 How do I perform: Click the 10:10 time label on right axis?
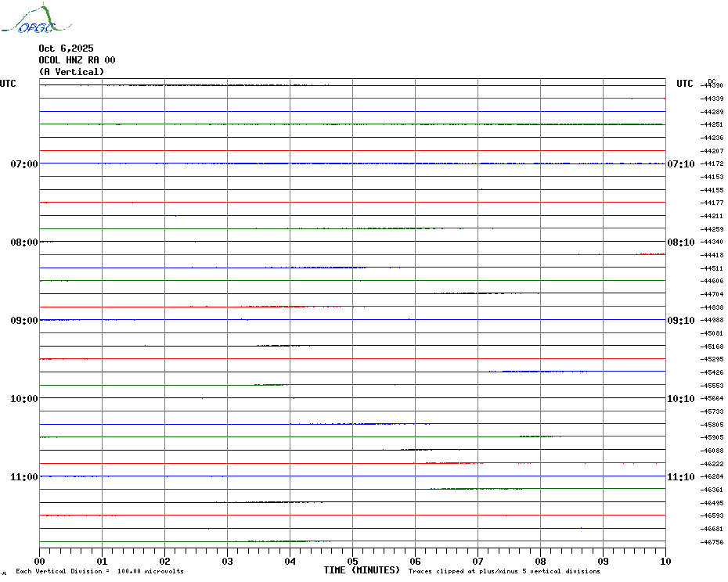coord(680,398)
